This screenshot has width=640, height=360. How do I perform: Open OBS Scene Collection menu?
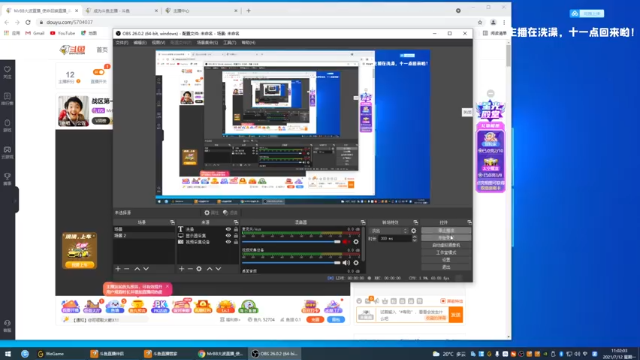pos(207,42)
